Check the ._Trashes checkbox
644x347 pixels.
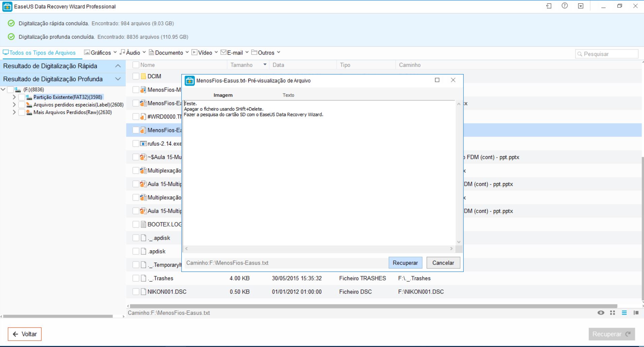click(x=136, y=278)
